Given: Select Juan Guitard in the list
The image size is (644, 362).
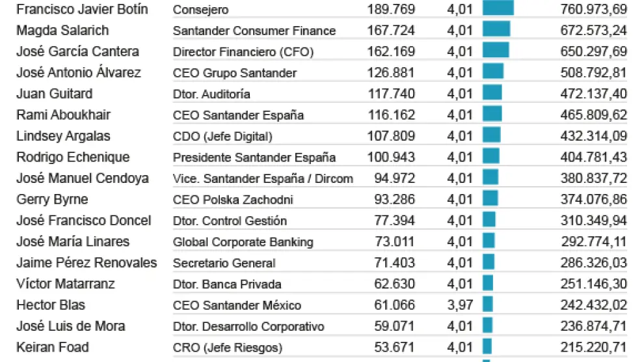Looking at the screenshot, I should [x=55, y=94].
